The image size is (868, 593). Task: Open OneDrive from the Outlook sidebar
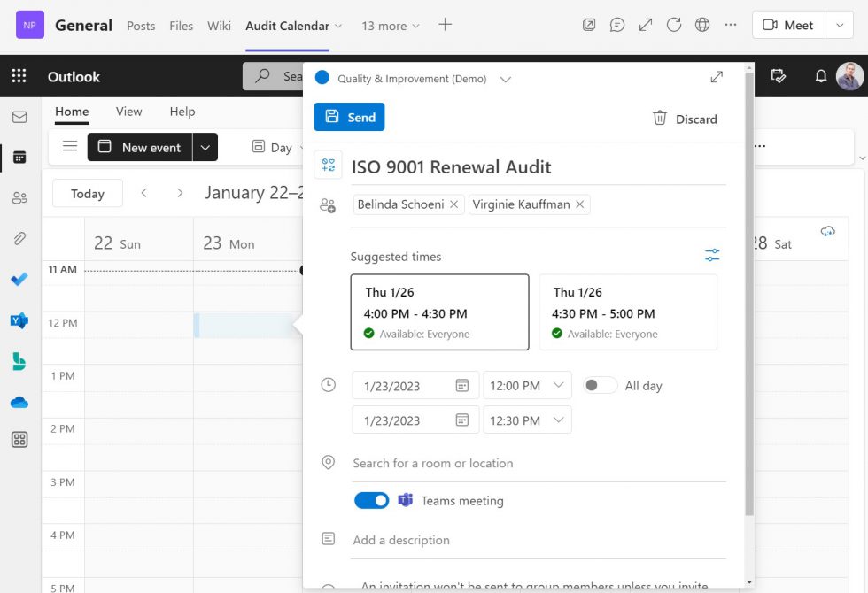point(19,401)
